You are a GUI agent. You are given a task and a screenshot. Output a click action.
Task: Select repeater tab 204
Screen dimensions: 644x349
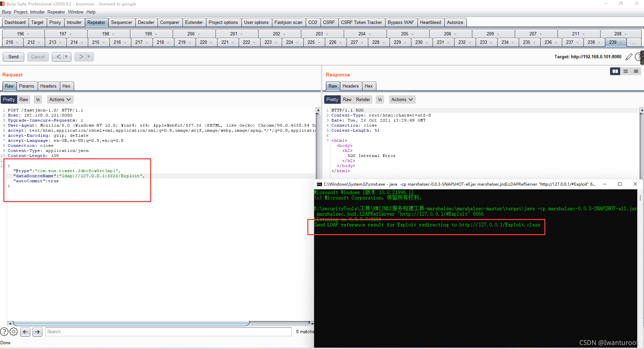(x=362, y=34)
